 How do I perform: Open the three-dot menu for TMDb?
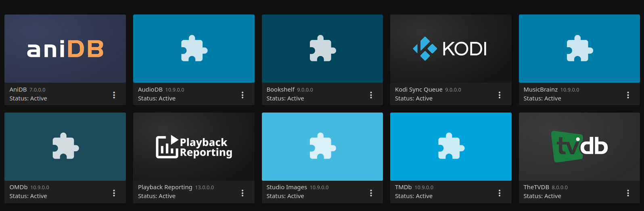pos(500,193)
